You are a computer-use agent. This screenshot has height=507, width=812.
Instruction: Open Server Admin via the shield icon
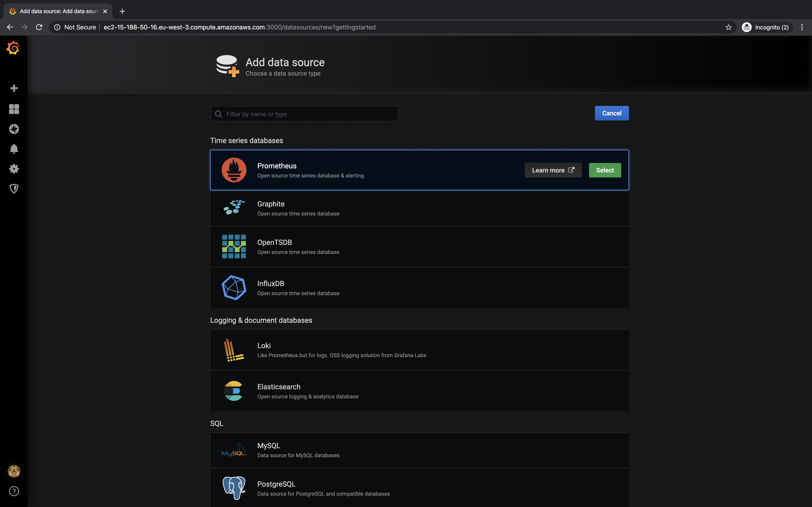(x=14, y=189)
